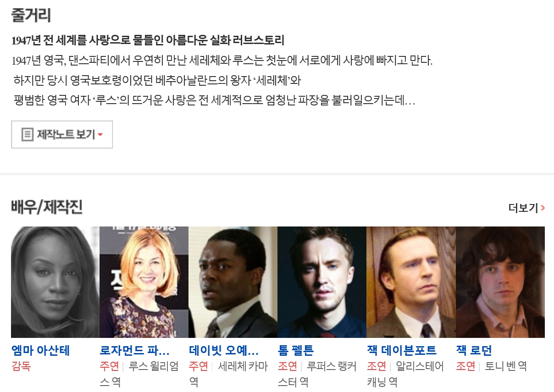Open 잭 데이븐포트 photo thumbnail
The image size is (554, 392).
click(411, 282)
